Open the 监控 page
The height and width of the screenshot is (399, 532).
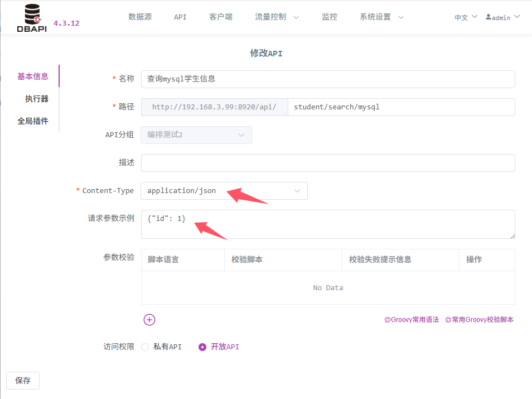click(330, 17)
